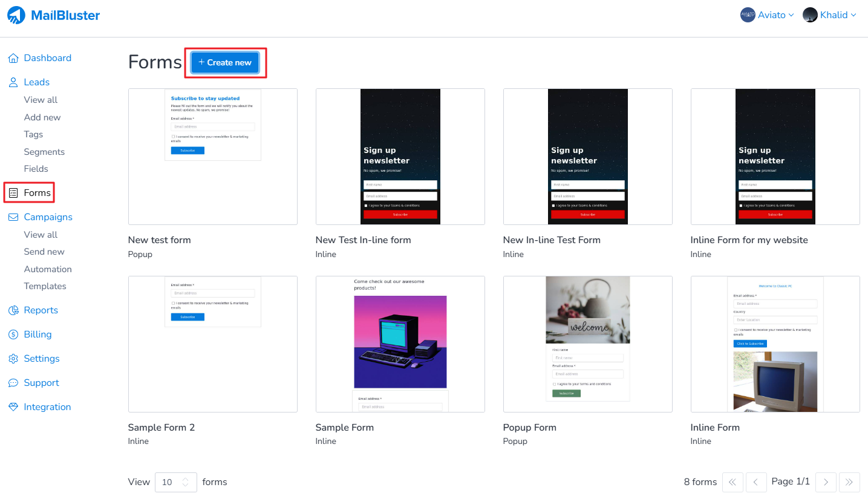The image size is (868, 499).
Task: Click the MailBluster logo icon
Action: [x=16, y=16]
